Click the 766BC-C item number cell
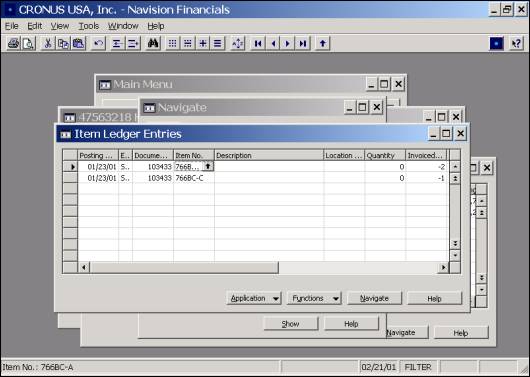Viewport: 530px width, 377px height. (x=194, y=178)
